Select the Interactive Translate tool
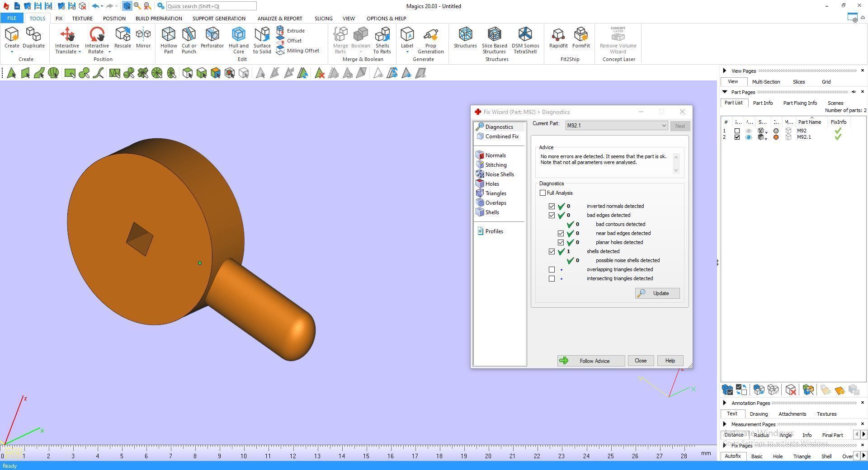Viewport: 868px width, 470px height. (x=67, y=40)
